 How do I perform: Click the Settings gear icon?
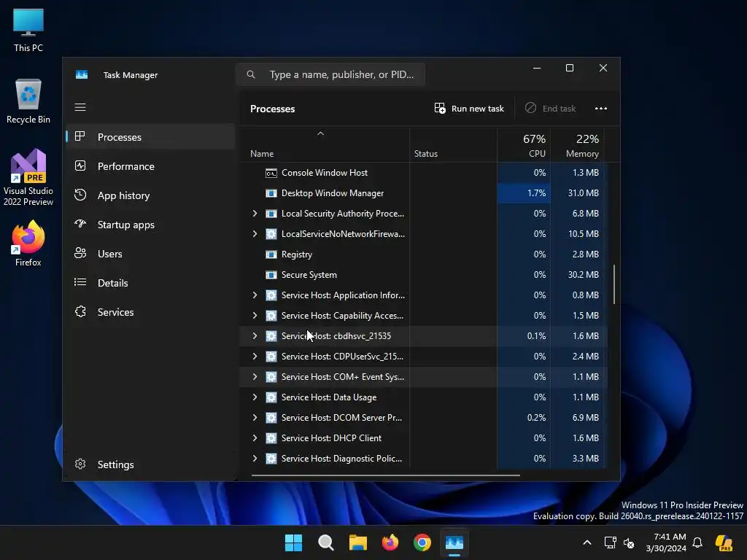pyautogui.click(x=80, y=464)
